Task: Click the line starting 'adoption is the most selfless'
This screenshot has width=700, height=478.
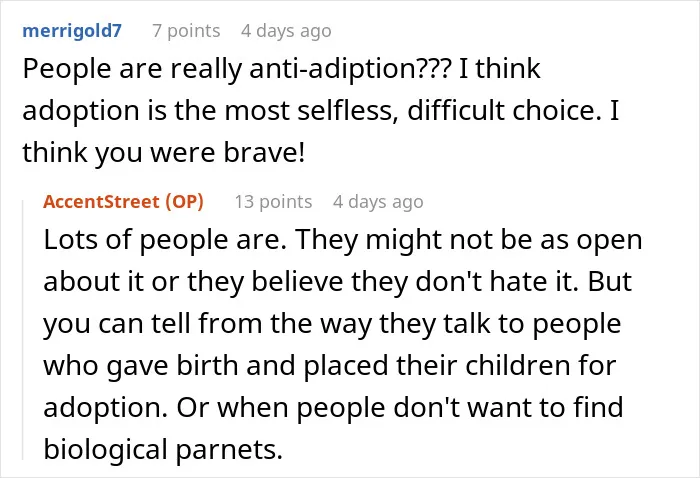Action: (x=321, y=111)
